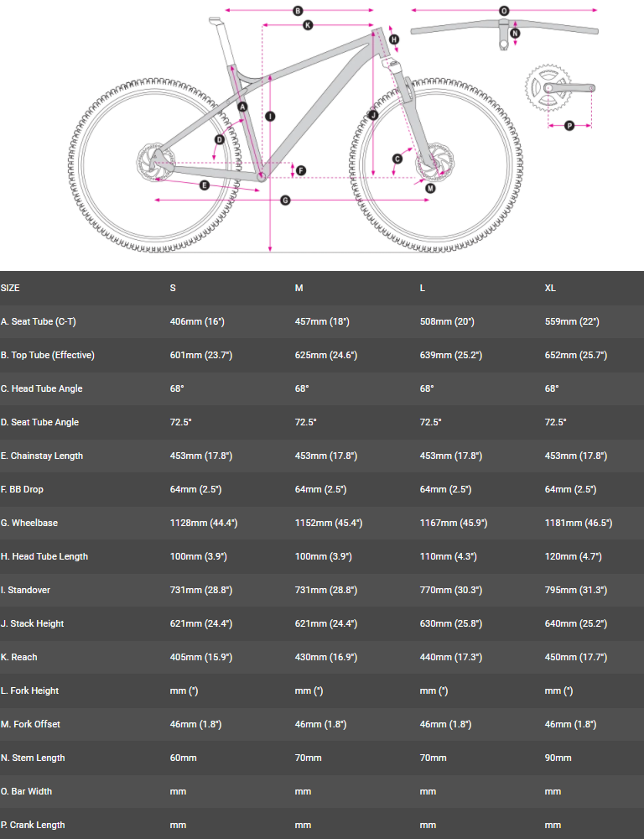This screenshot has height=839, width=644.
Task: Select the XL size column header
Action: click(551, 288)
